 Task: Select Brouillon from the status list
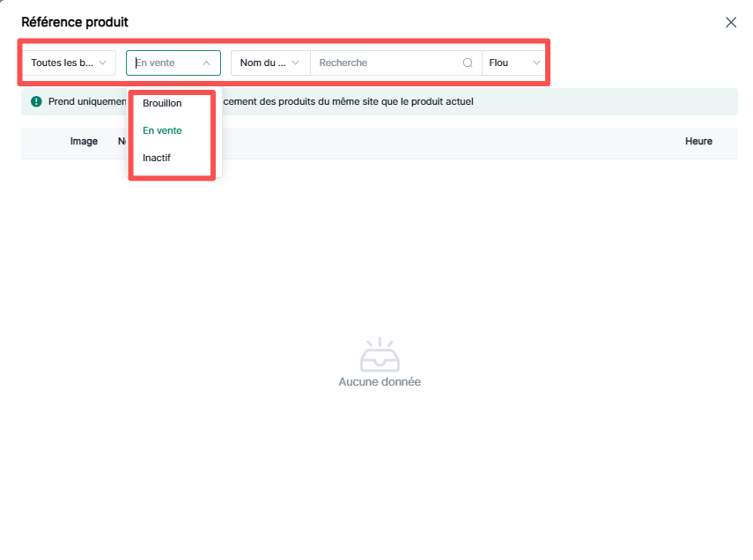tap(162, 103)
